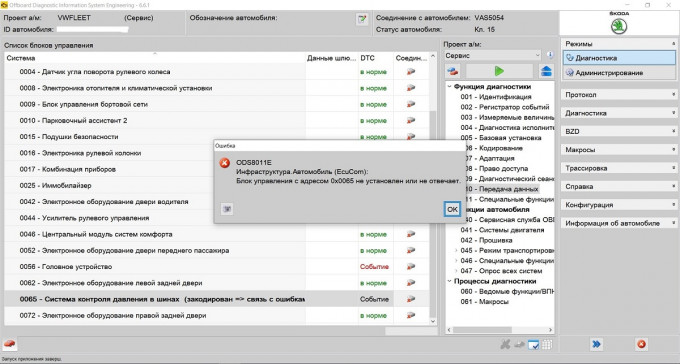Select 002 - Регистратор событий

point(505,107)
